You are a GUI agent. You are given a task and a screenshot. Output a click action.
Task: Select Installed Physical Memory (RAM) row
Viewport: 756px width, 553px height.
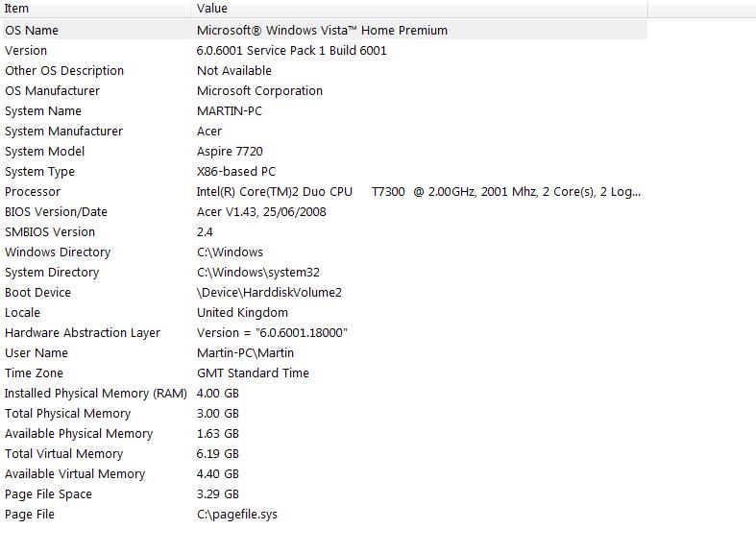pos(324,394)
